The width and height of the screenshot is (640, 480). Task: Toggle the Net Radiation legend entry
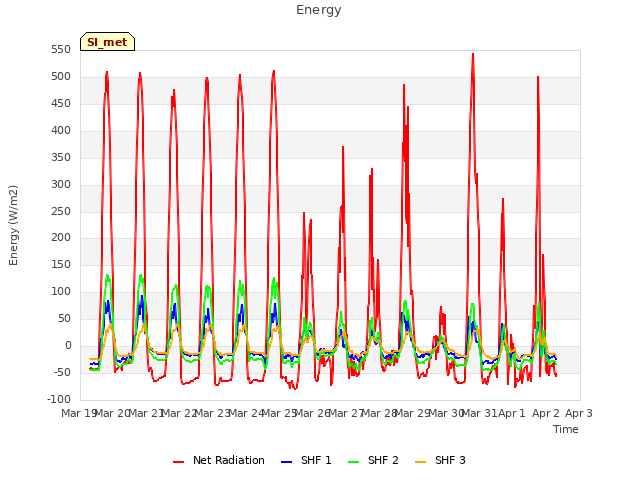point(219,460)
